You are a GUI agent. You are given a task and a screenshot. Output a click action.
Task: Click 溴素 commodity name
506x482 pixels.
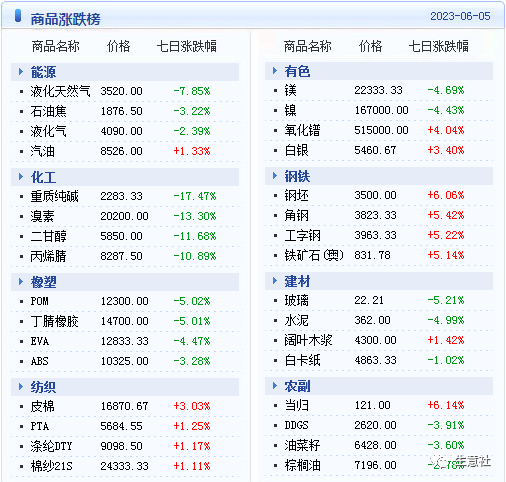[42, 216]
